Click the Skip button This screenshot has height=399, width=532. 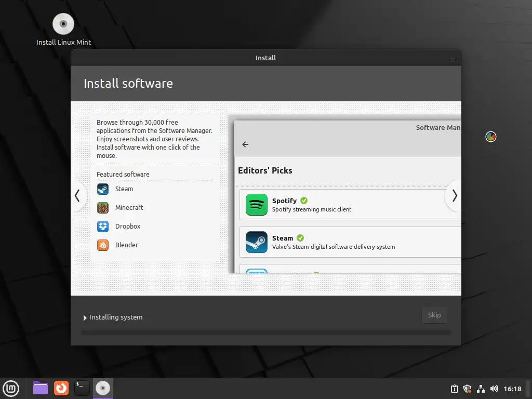(434, 315)
